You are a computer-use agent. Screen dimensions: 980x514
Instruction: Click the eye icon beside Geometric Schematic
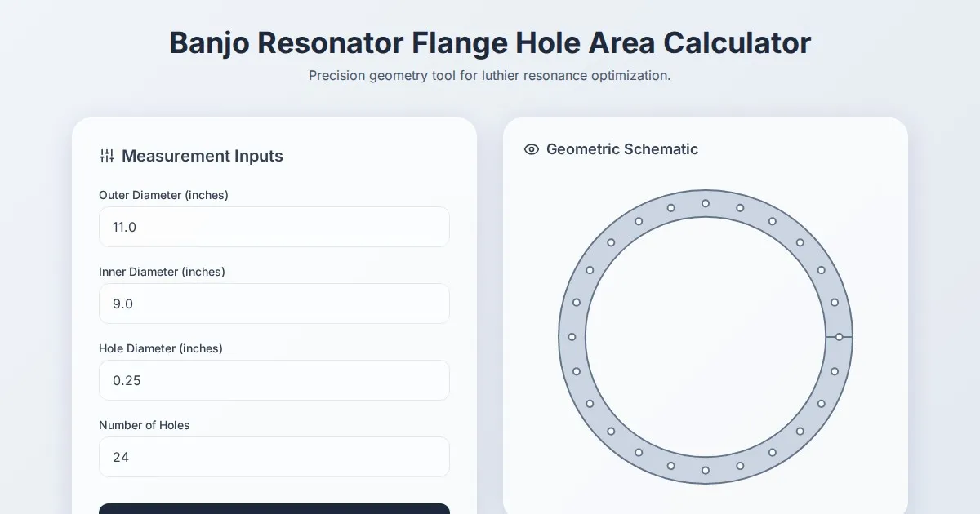coord(532,149)
